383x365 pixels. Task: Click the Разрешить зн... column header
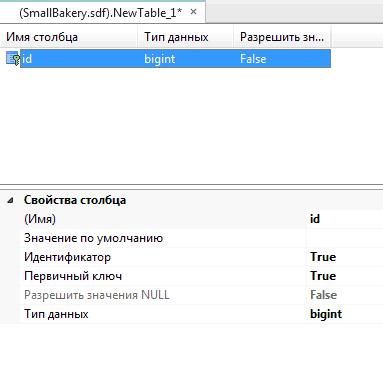282,37
